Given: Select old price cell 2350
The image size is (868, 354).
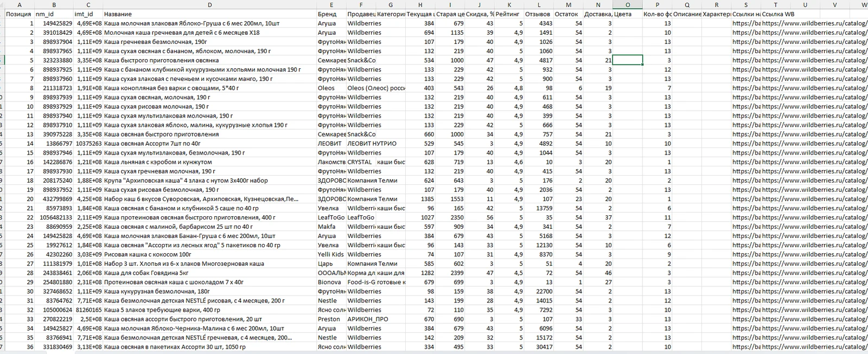Looking at the screenshot, I should tap(450, 217).
